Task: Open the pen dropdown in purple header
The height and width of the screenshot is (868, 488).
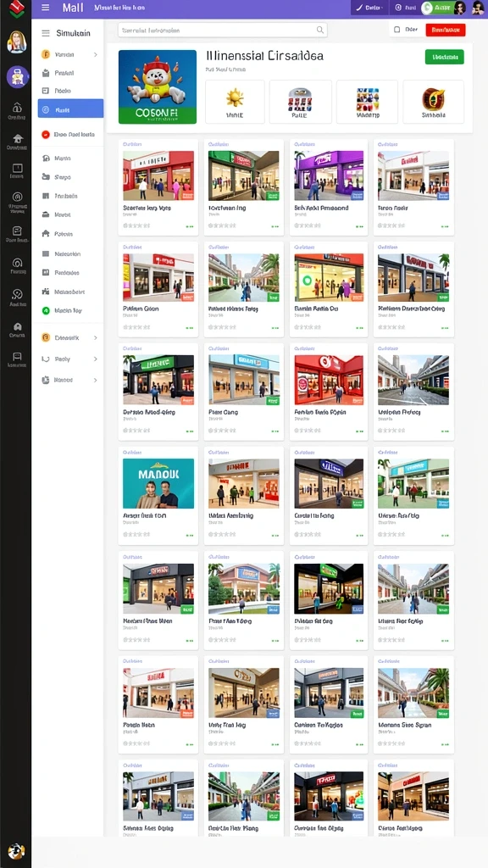Action: point(369,8)
